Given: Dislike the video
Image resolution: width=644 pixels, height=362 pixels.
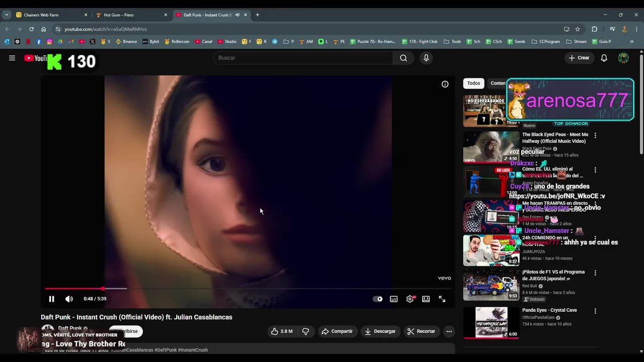Looking at the screenshot, I should click(305, 331).
